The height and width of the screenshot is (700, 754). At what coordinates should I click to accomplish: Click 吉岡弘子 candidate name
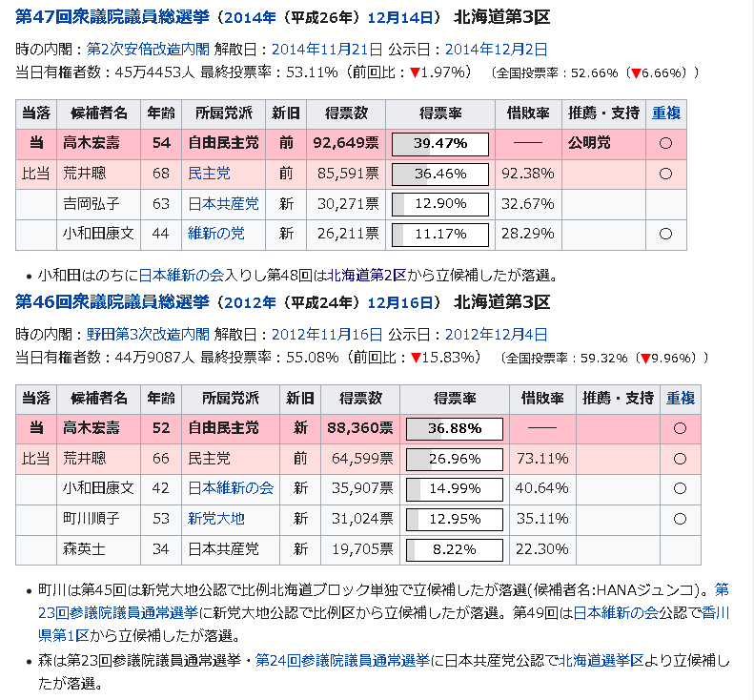[92, 204]
